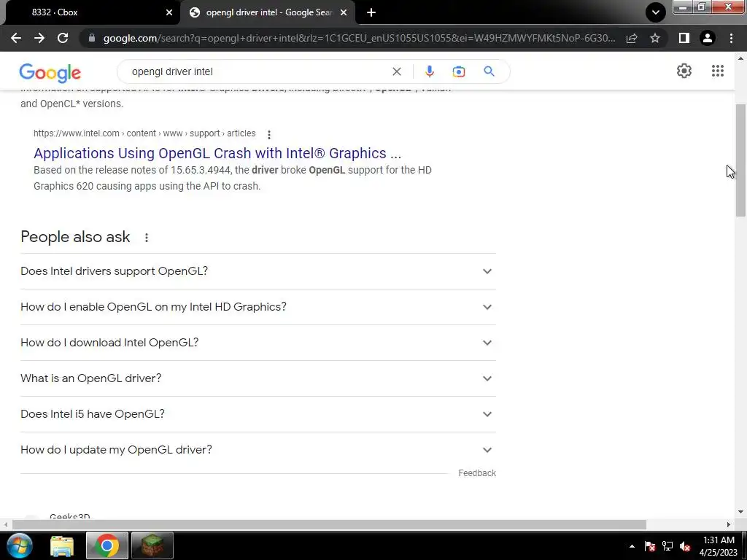Go back to the previous page
747x560 pixels.
(16, 38)
